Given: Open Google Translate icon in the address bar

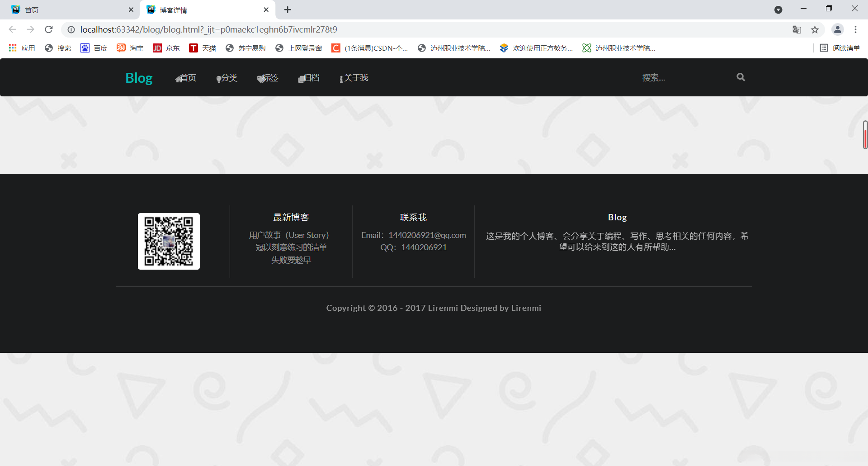Looking at the screenshot, I should 797,29.
